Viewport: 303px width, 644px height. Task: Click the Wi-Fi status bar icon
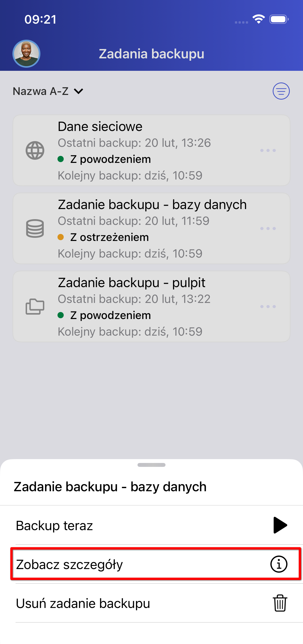click(x=258, y=19)
